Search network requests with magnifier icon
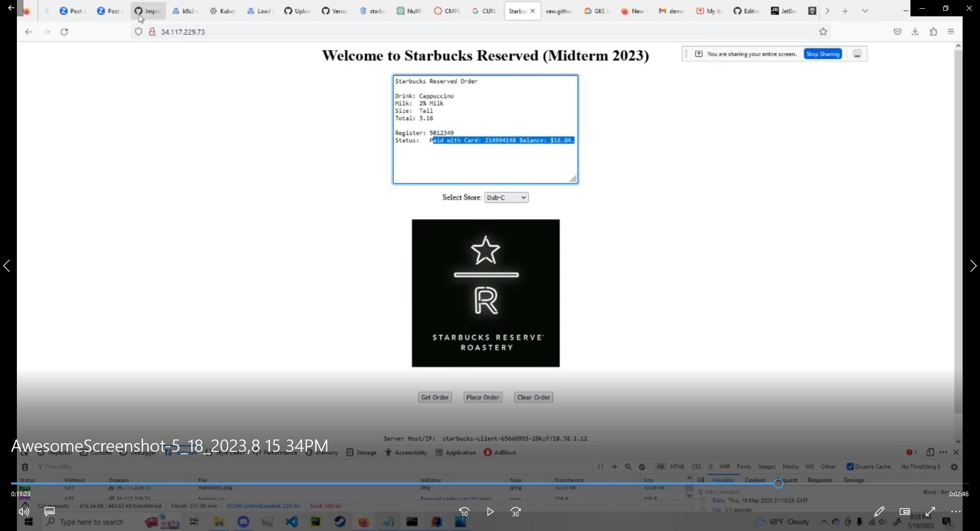Screen dimensions: 980x531 pyautogui.click(x=629, y=467)
